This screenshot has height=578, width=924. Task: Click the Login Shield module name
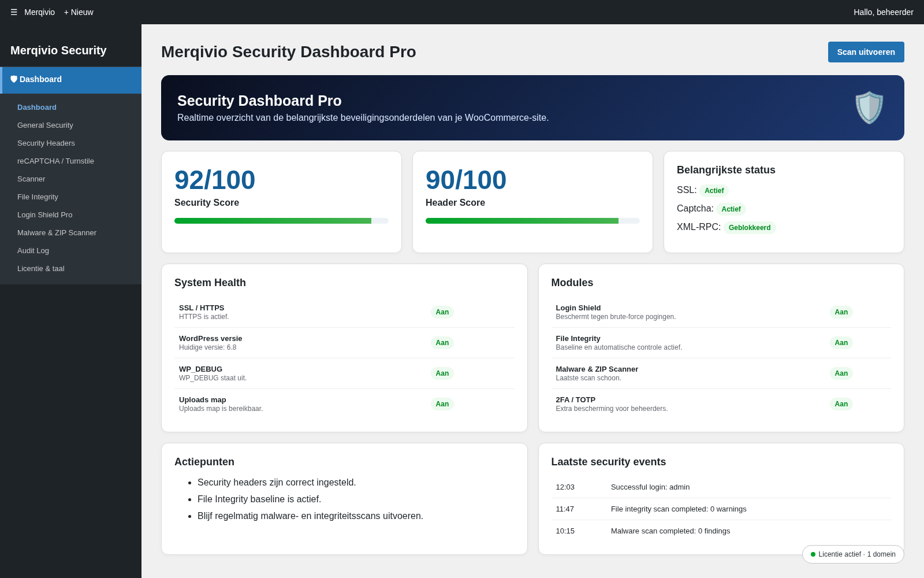click(x=578, y=308)
